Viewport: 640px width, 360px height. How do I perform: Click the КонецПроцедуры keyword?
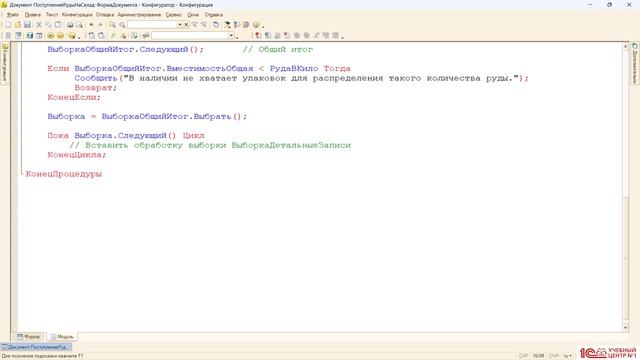(64, 174)
